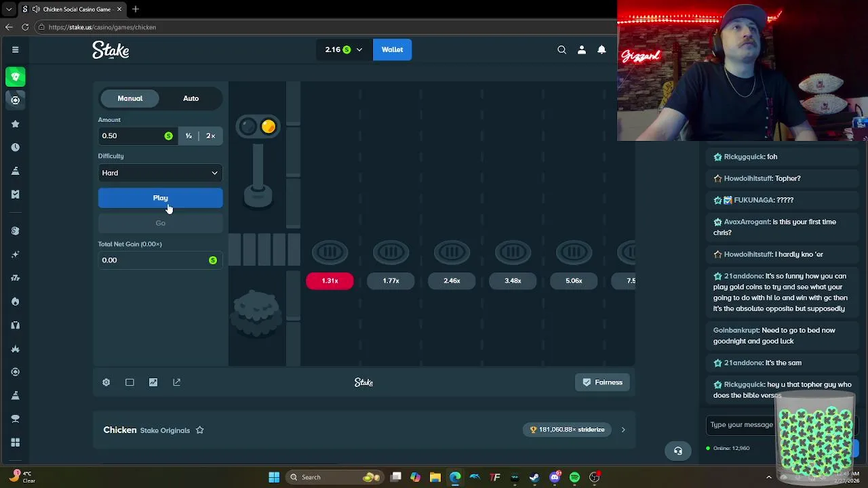Select the red 1.31x multiplier tile
Image resolution: width=868 pixels, height=488 pixels.
coord(330,281)
